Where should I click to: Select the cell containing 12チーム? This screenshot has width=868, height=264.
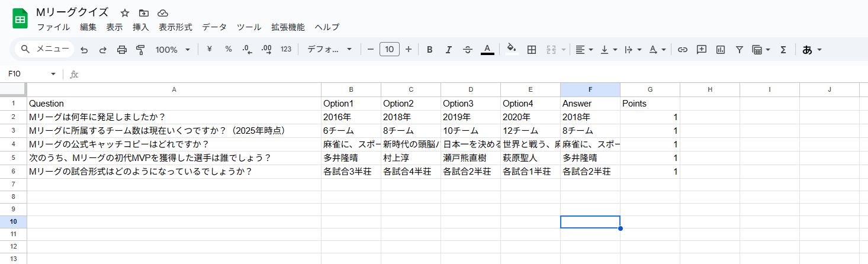point(531,131)
